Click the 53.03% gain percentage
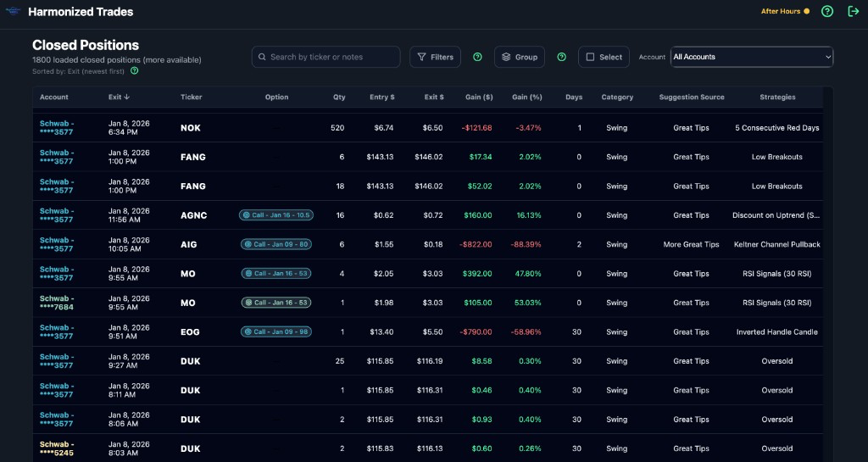This screenshot has height=462, width=868. (x=527, y=303)
